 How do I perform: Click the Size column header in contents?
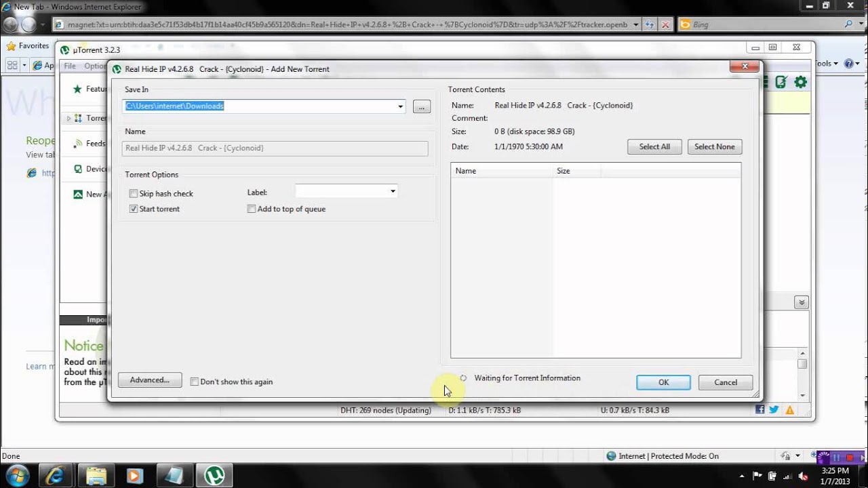coord(576,171)
